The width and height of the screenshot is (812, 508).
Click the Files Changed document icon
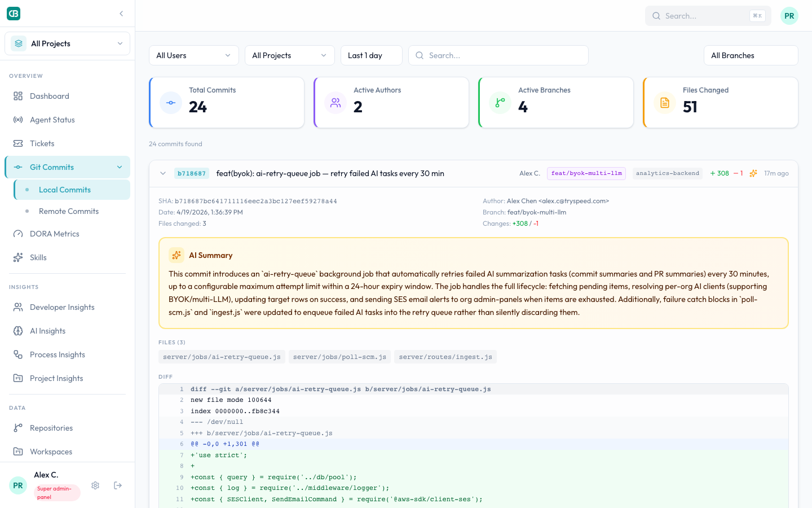coord(665,103)
